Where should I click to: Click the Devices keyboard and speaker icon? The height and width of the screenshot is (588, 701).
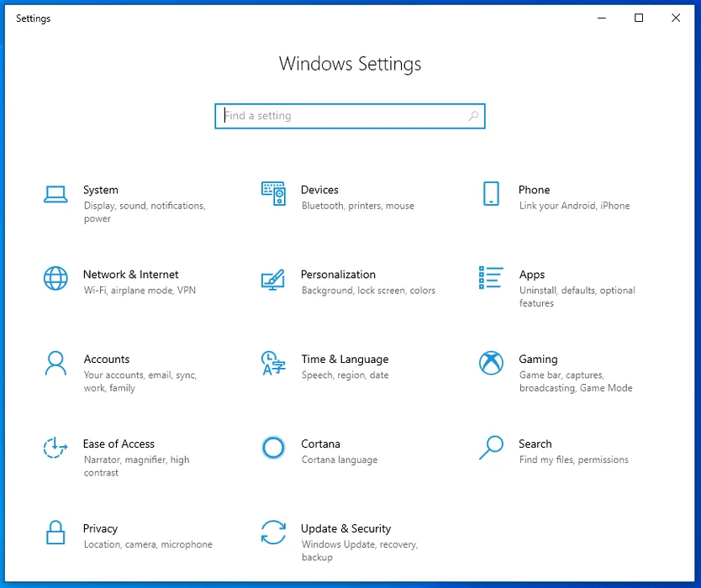273,193
